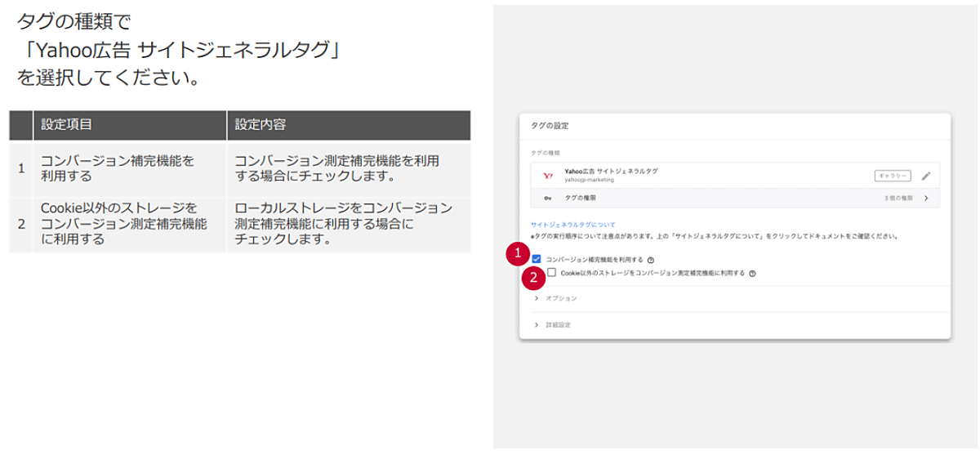Open help icon beside Cookie以外のストレージ option

(751, 274)
